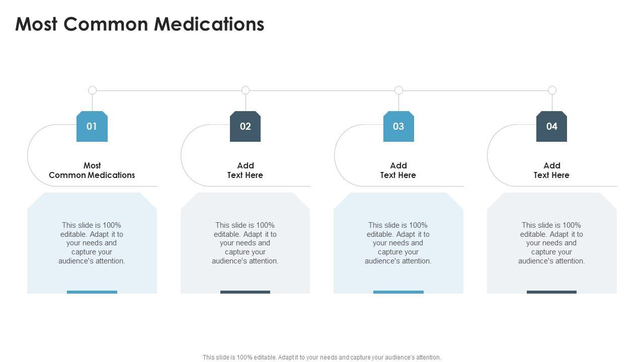Select the description text in the second card

click(245, 243)
